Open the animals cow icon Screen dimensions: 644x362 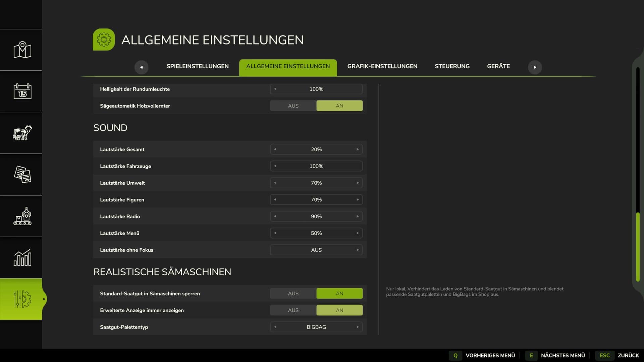tap(22, 133)
